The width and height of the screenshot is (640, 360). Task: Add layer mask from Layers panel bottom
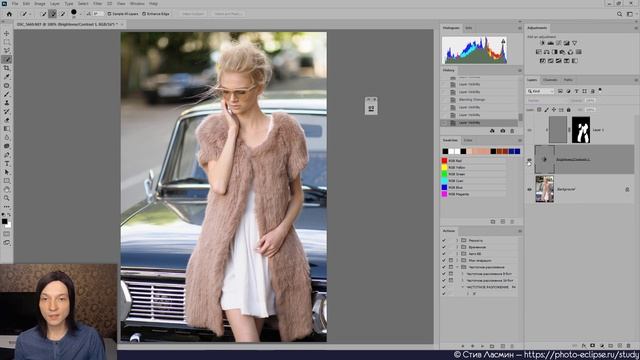tap(592, 346)
